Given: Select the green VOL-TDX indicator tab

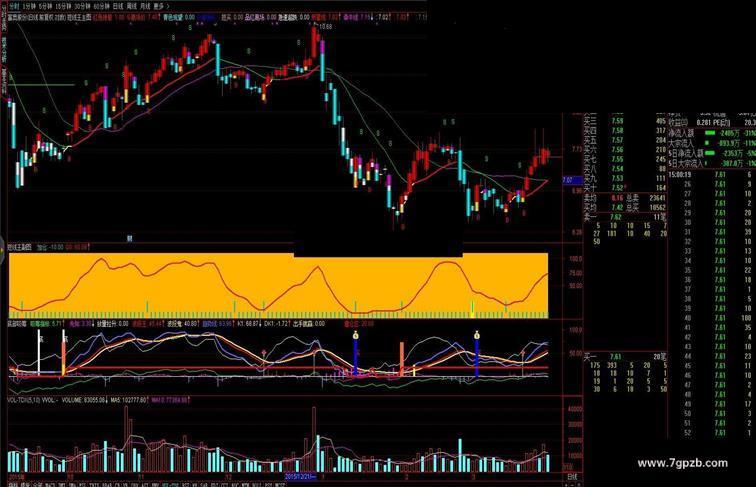Looking at the screenshot, I should (x=168, y=485).
